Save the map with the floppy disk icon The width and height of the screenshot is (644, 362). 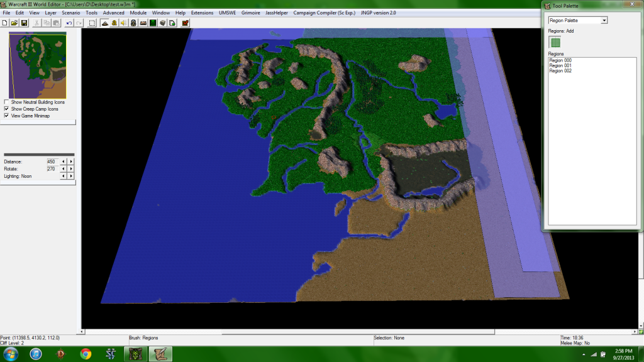point(25,23)
